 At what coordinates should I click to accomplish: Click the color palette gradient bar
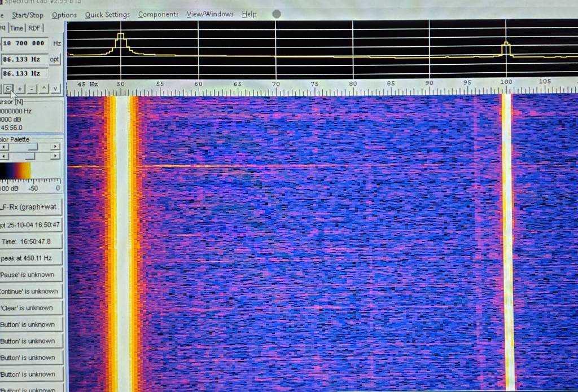(x=15, y=171)
